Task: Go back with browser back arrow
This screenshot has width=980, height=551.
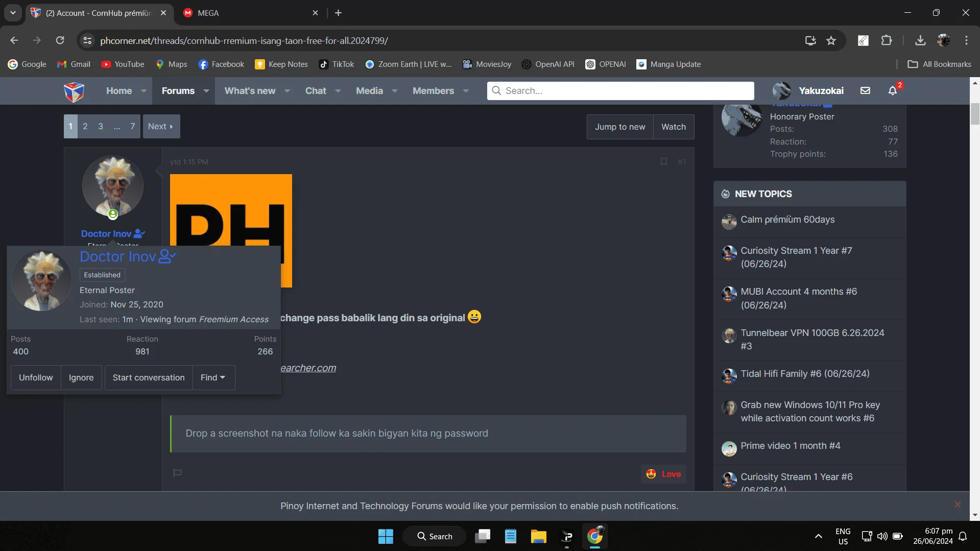Action: point(14,40)
